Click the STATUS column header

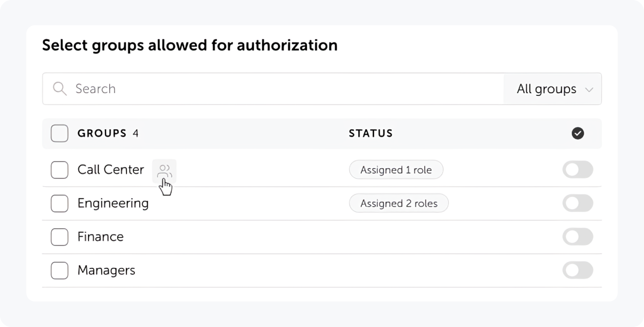(x=370, y=133)
